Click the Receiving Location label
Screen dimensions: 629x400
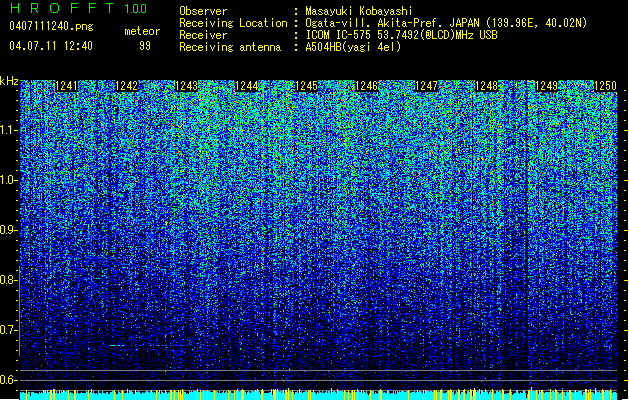(233, 23)
